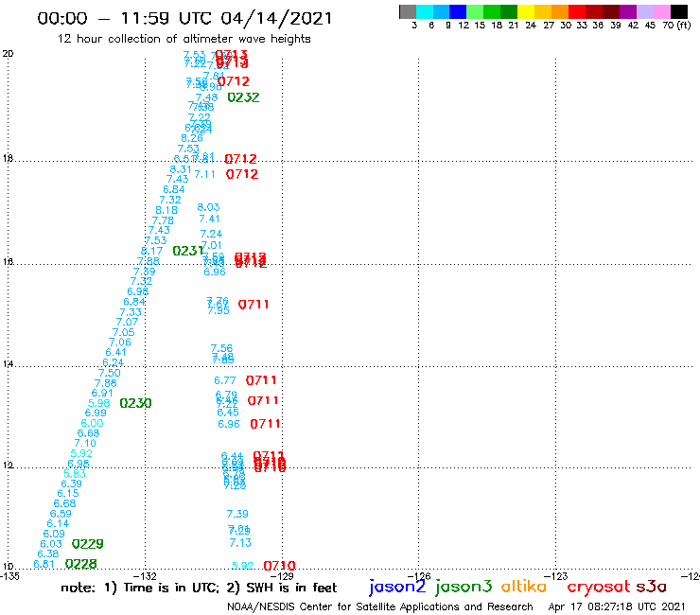
Task: Click the wave height value '6.15'
Action: [68, 494]
